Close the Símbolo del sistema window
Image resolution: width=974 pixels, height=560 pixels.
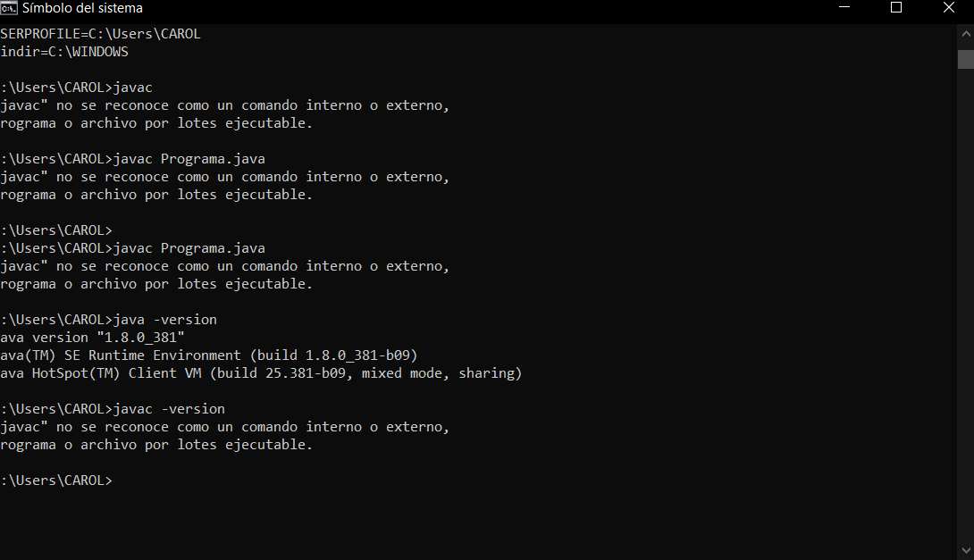point(947,8)
